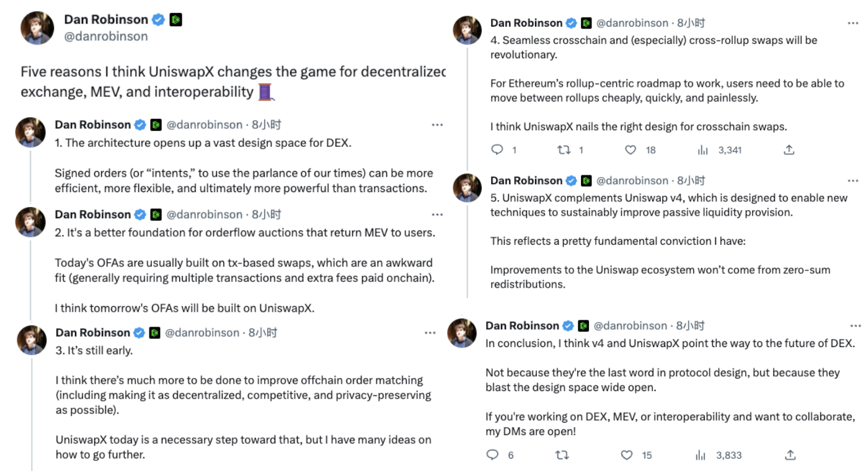Share the crosschain swaps tweet
This screenshot has height=471, width=868.
click(789, 150)
